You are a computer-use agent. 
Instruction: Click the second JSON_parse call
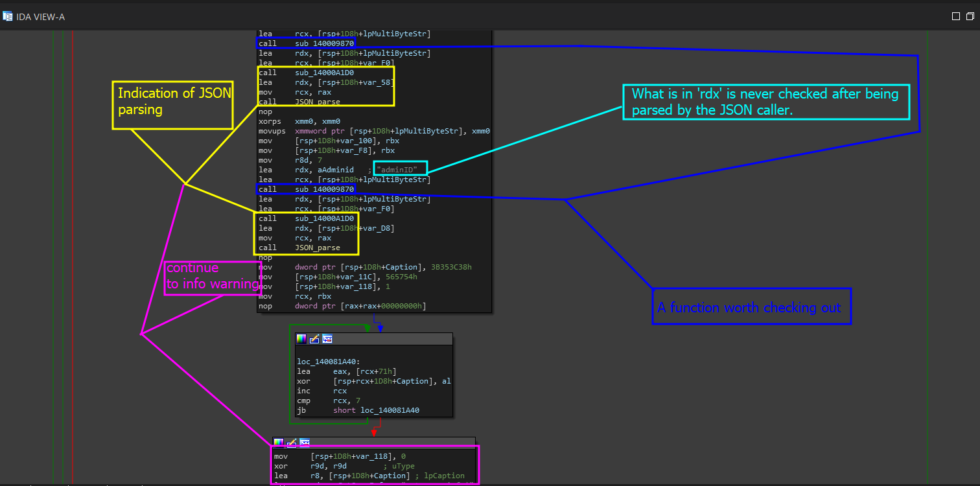tap(317, 248)
